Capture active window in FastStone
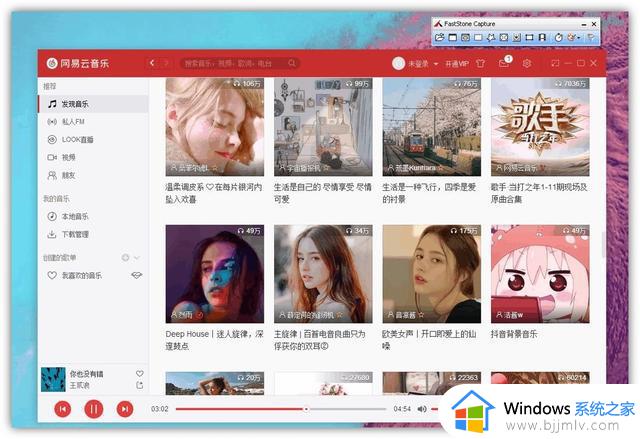 (x=453, y=38)
